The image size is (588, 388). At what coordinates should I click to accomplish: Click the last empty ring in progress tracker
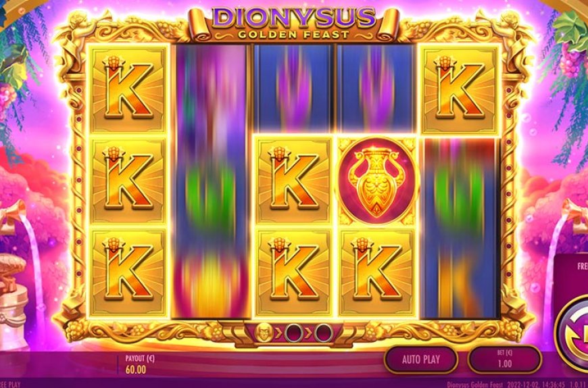point(324,333)
